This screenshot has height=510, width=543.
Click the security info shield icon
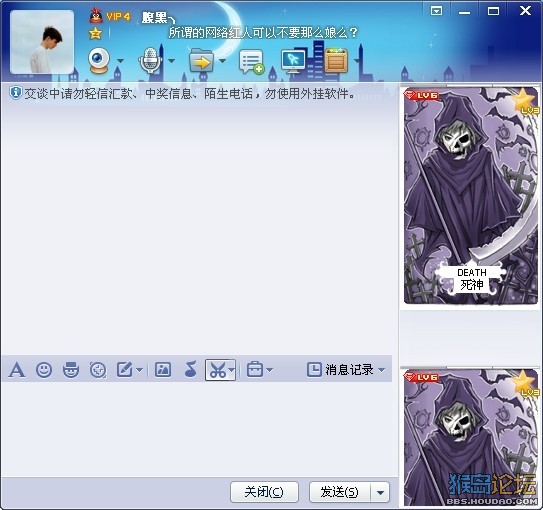coord(15,93)
